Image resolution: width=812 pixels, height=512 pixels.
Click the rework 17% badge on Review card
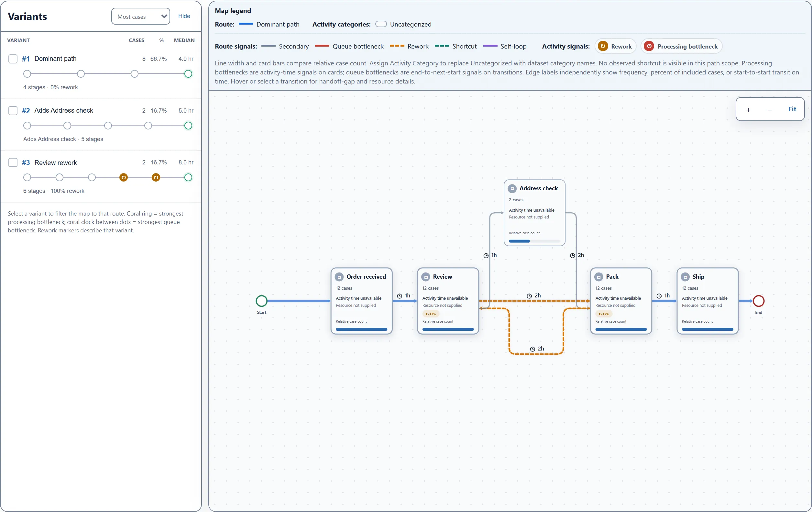[x=431, y=314]
